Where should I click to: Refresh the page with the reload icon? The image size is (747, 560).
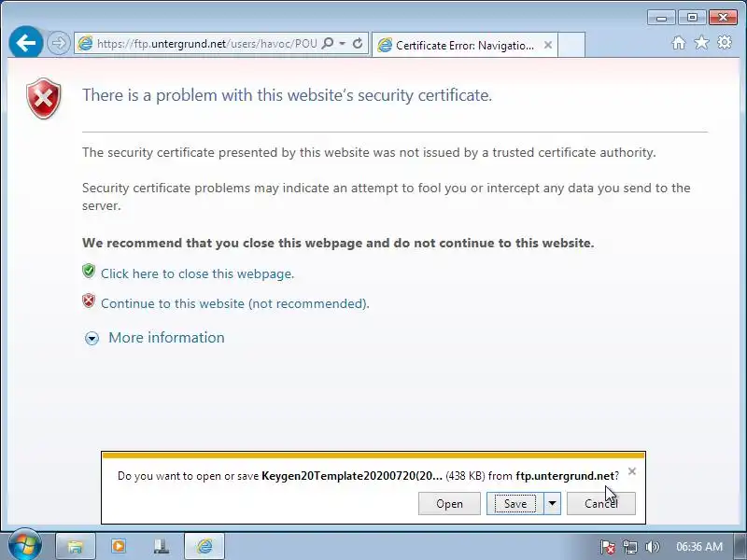click(x=358, y=43)
